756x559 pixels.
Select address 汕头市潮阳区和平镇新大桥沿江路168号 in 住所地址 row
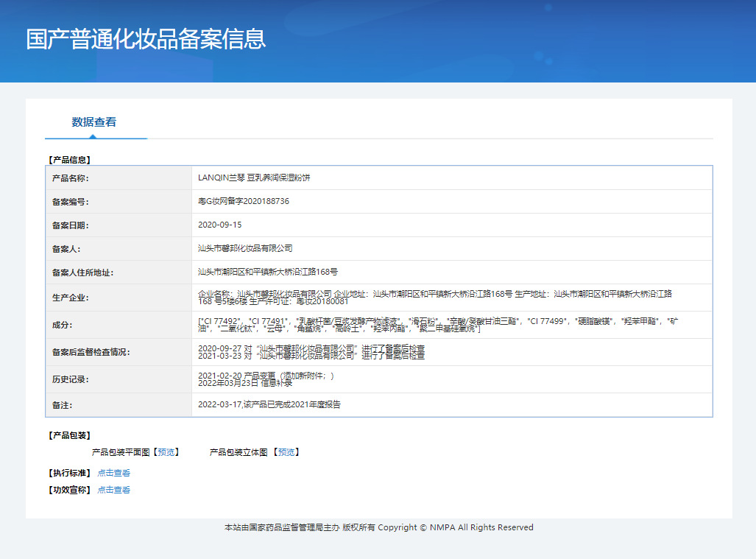[x=268, y=272]
